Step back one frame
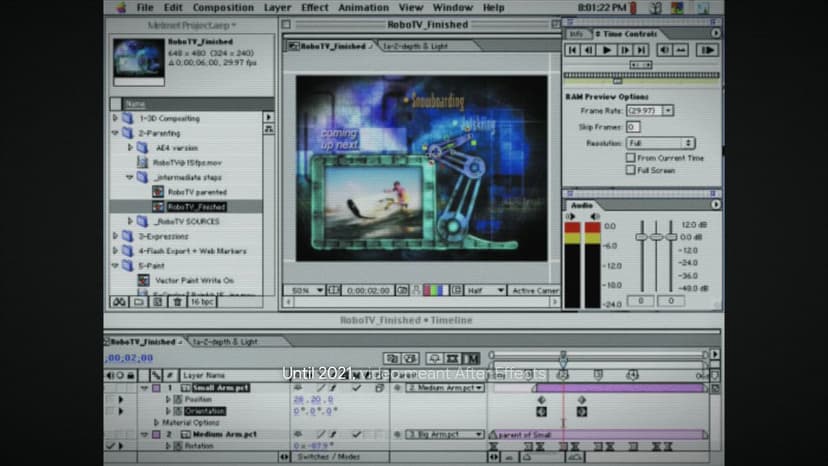 [589, 50]
